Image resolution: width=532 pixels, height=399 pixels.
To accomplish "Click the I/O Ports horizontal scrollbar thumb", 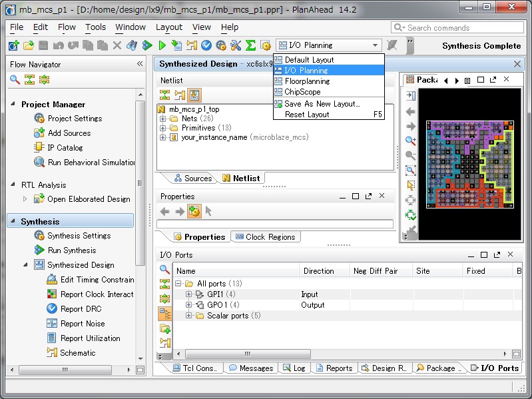I will pos(248,354).
